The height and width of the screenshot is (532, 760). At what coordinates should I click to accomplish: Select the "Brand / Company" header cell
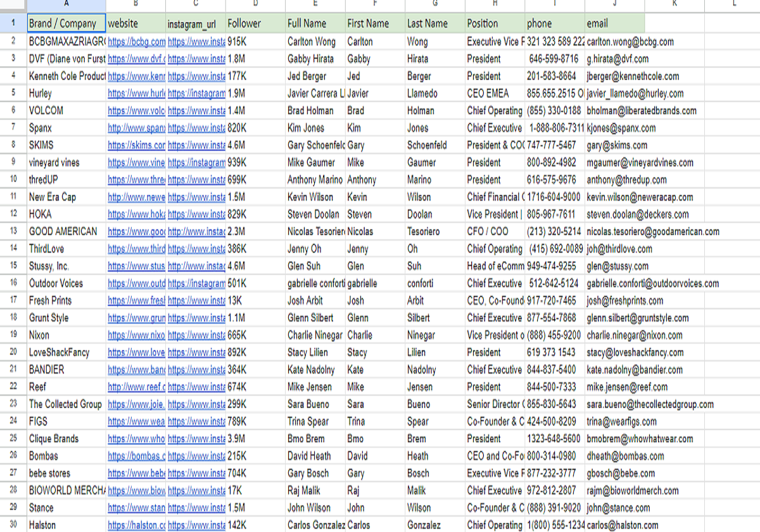point(66,23)
